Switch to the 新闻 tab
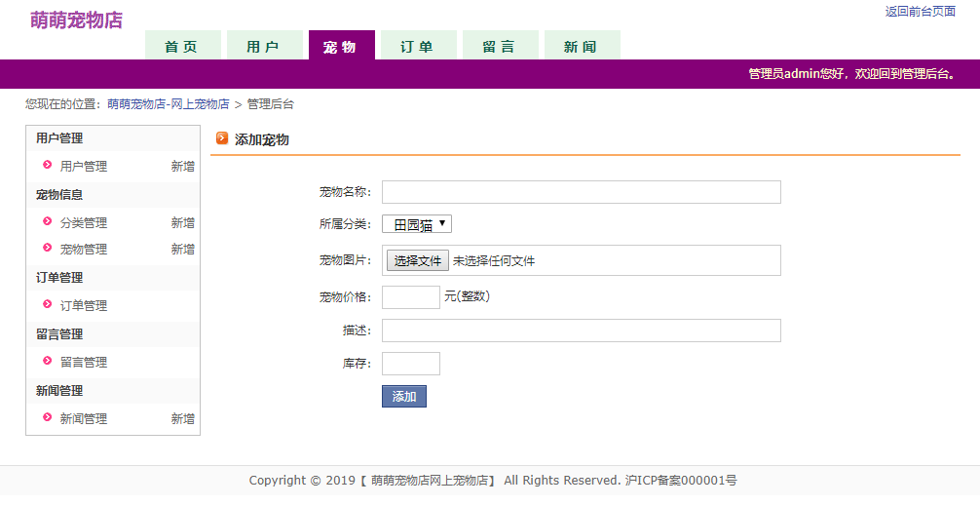Screen dimensions: 980x506 pos(583,45)
